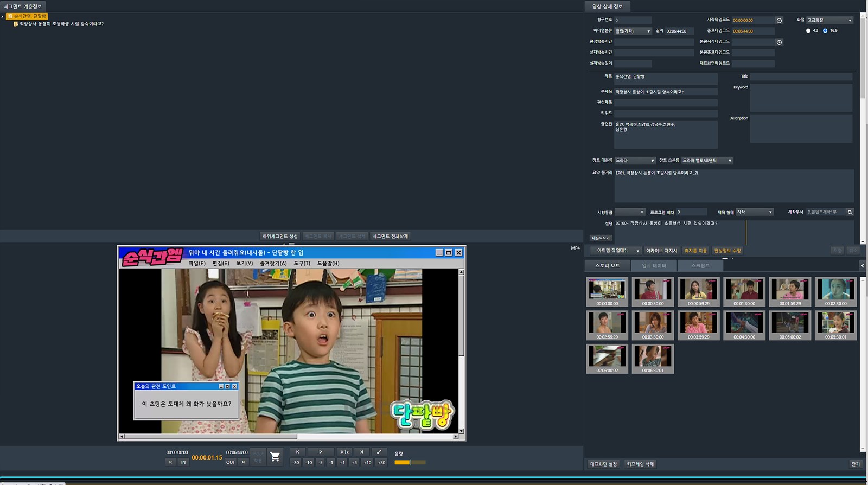
Task: Skip back 30 seconds with -30 button
Action: click(x=296, y=463)
